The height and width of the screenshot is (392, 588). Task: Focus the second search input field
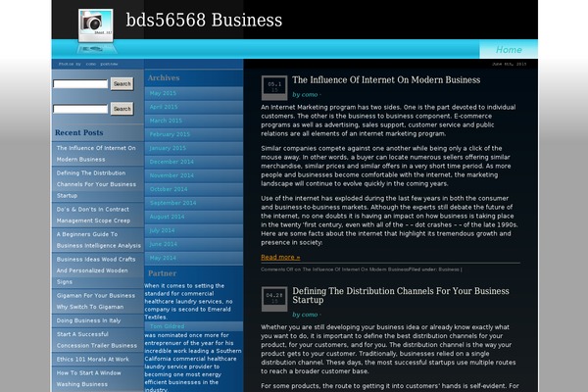(x=80, y=109)
